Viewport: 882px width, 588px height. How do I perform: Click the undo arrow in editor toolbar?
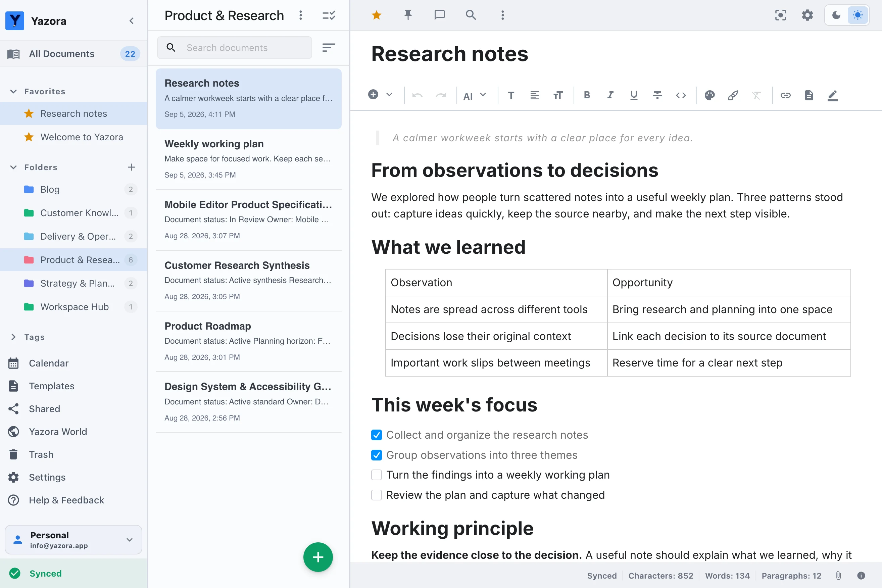(x=417, y=95)
